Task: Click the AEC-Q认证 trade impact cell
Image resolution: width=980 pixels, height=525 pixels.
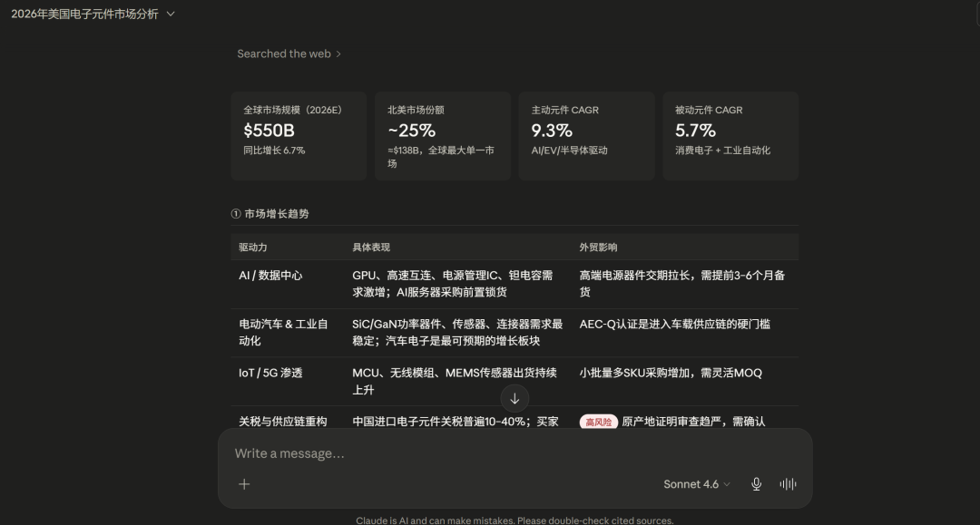Action: (x=674, y=324)
